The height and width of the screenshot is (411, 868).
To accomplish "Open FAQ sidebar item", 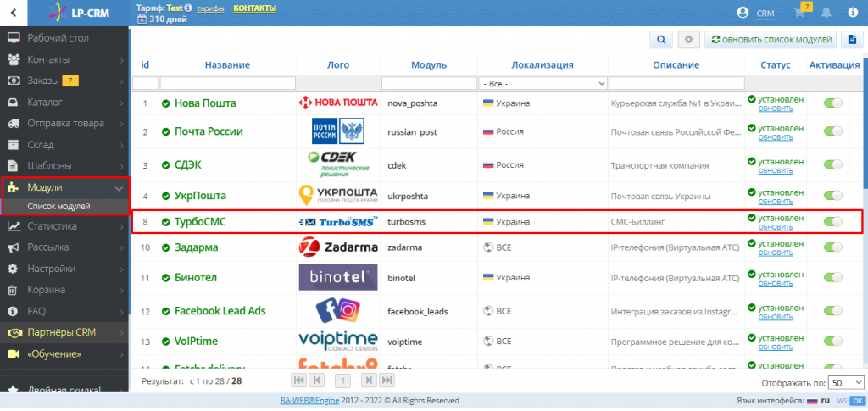I will [x=64, y=311].
